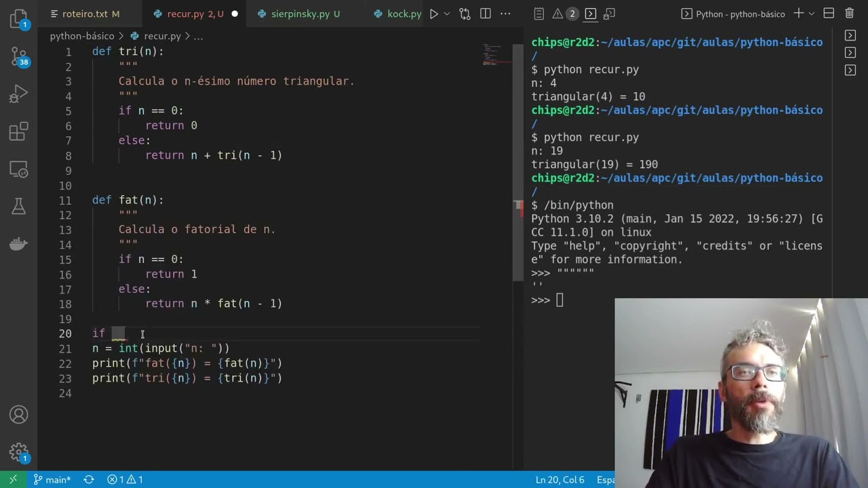Click terminal output 'triangular(19) = 190'

click(595, 165)
